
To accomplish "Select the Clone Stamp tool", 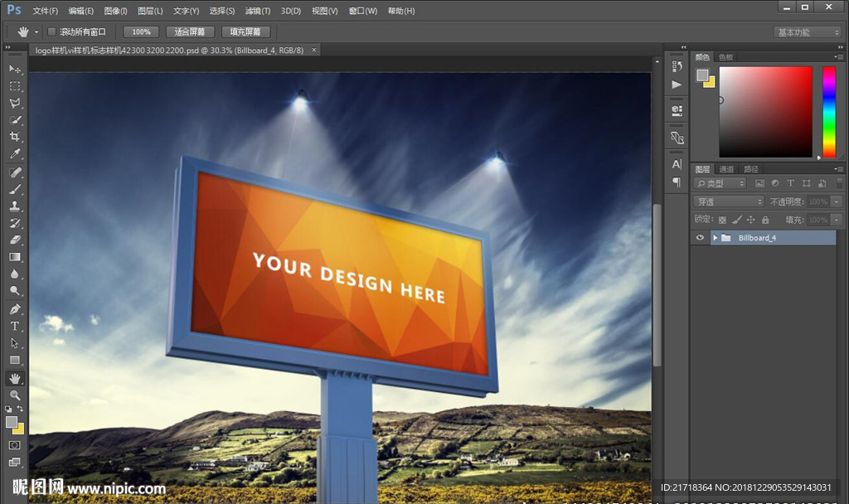I will coord(15,206).
